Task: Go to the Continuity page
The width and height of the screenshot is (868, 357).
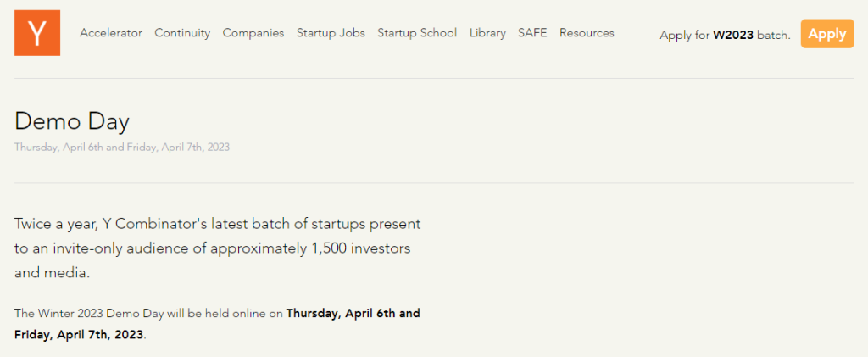Action: [x=182, y=33]
